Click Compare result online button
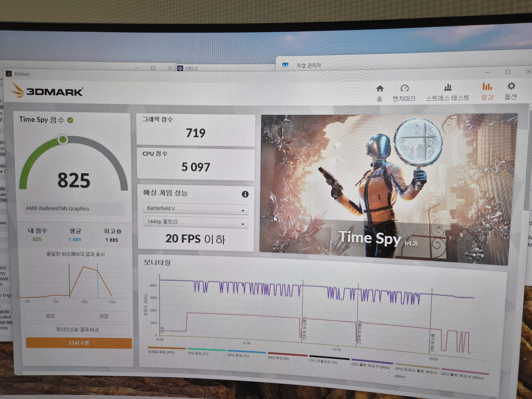This screenshot has height=399, width=532. [x=77, y=329]
